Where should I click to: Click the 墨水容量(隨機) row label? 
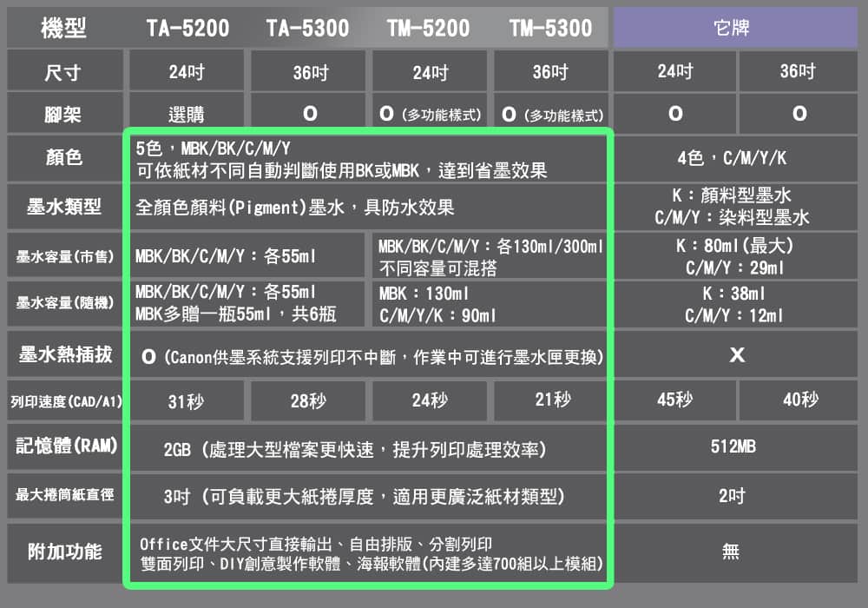[65, 303]
